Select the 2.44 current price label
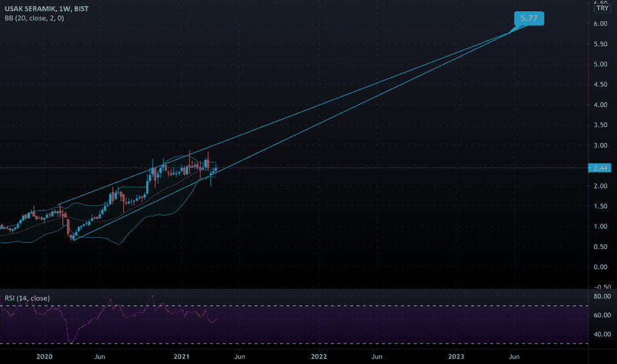The height and width of the screenshot is (364, 617). [x=600, y=168]
